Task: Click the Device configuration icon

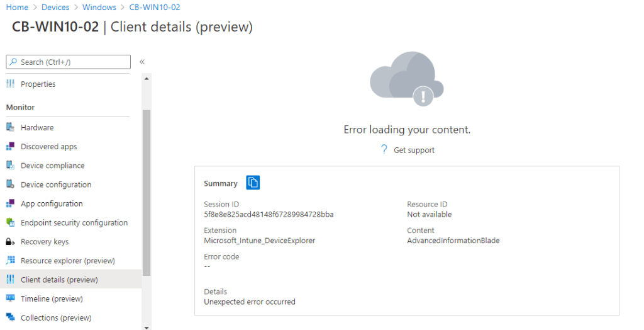Action: pos(10,185)
